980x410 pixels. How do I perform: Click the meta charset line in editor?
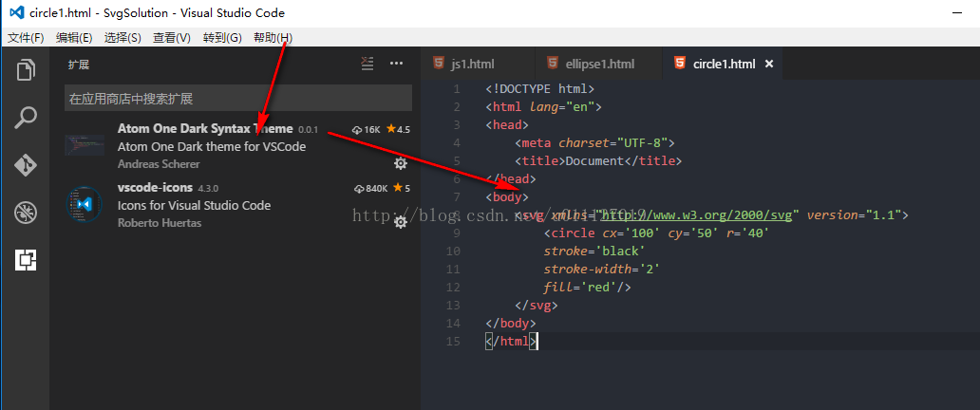(595, 143)
